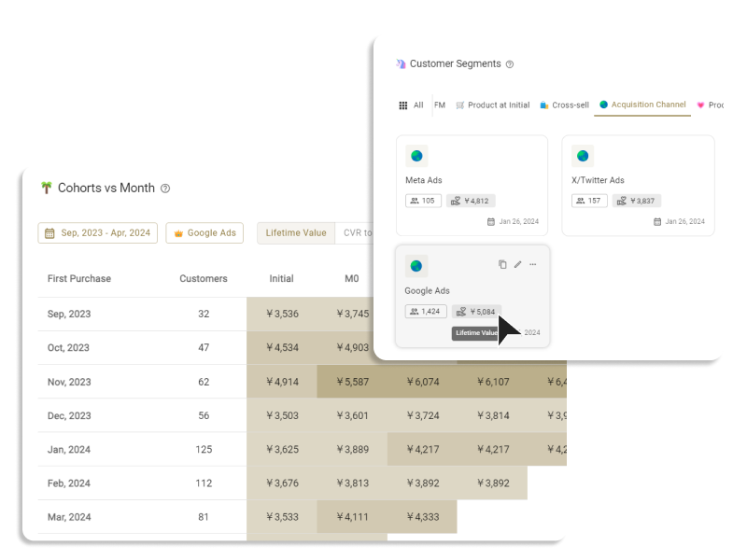
Task: Click the Initial column header
Action: (282, 278)
